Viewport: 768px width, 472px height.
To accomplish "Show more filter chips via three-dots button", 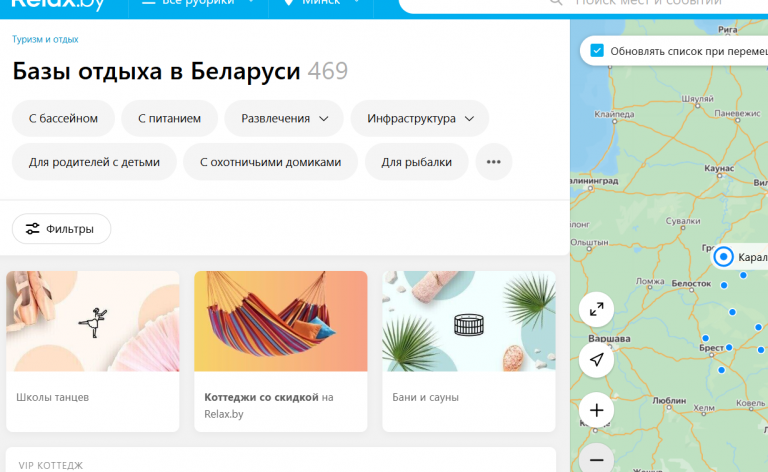I will [494, 162].
